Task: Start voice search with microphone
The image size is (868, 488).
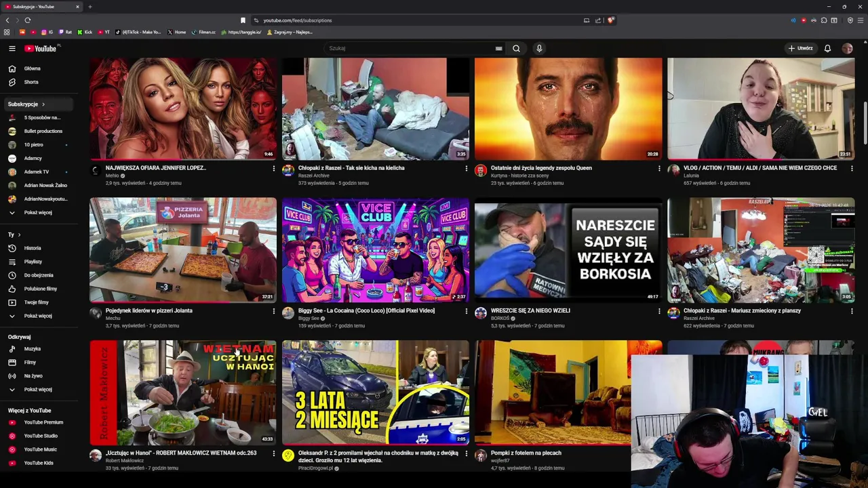Action: pos(539,48)
